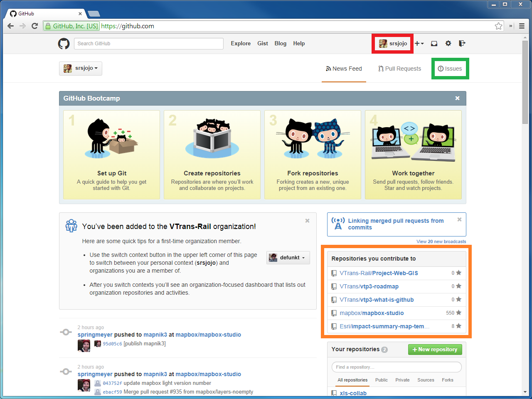Open account settings gear icon
The image size is (532, 399).
[x=448, y=43]
